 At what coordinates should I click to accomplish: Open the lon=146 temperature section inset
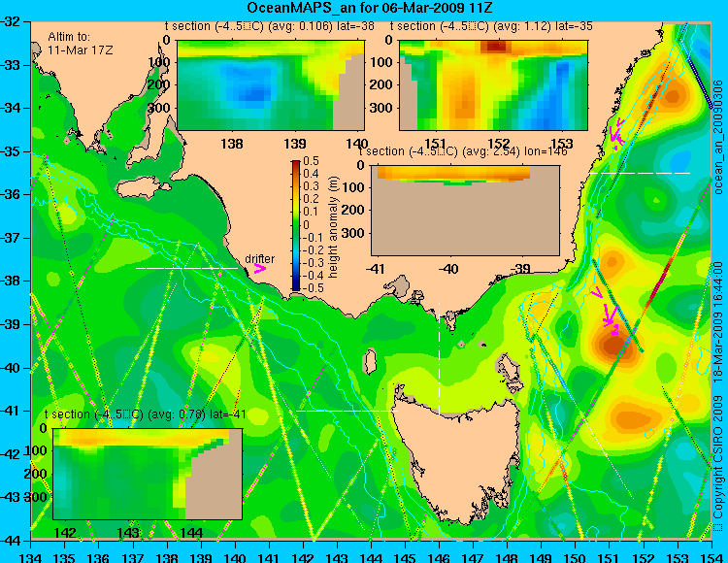pyautogui.click(x=465, y=211)
